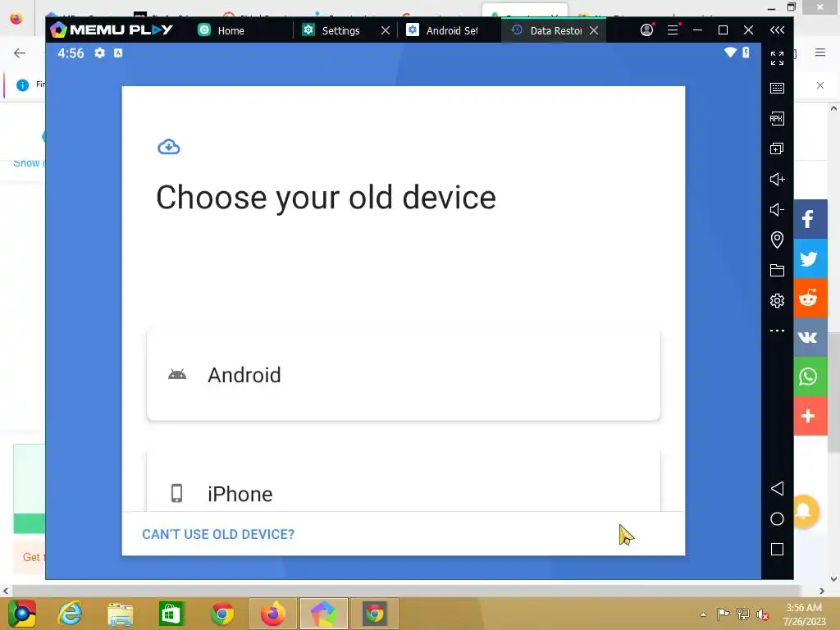Open the MEmu account profile icon
The width and height of the screenshot is (840, 630).
[x=646, y=30]
